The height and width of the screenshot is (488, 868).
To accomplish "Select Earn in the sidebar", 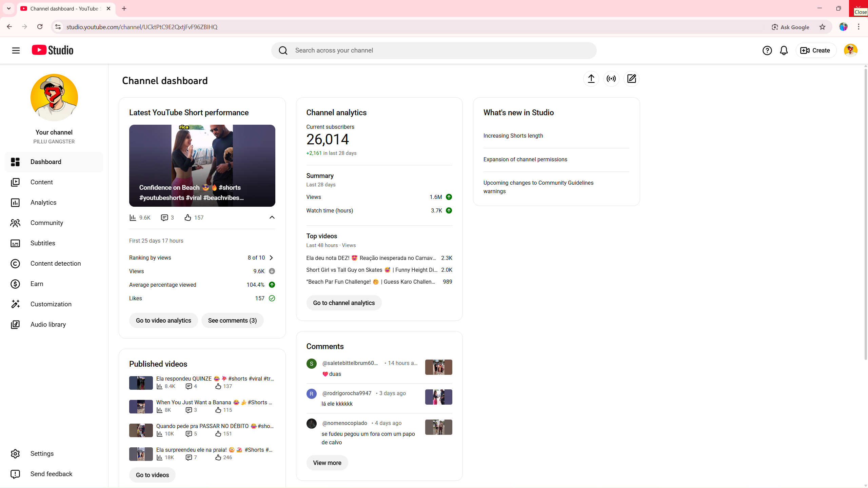I will 37,284.
